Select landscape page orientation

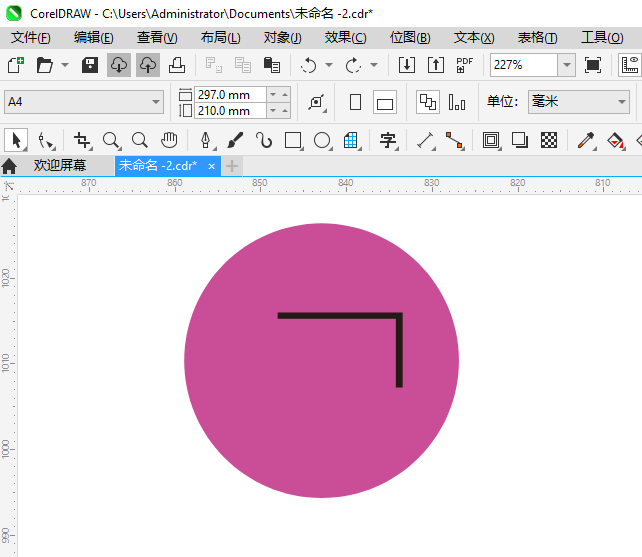click(x=385, y=102)
